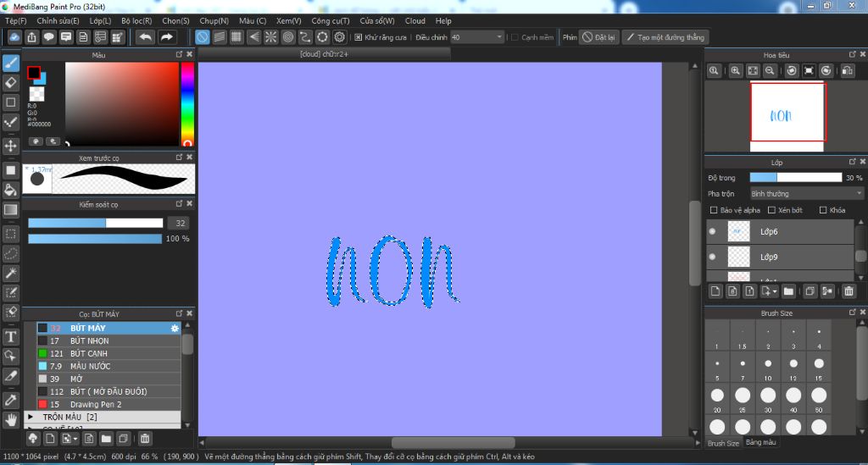
Task: Select the Brush tool in left toolbar
Action: [11, 63]
